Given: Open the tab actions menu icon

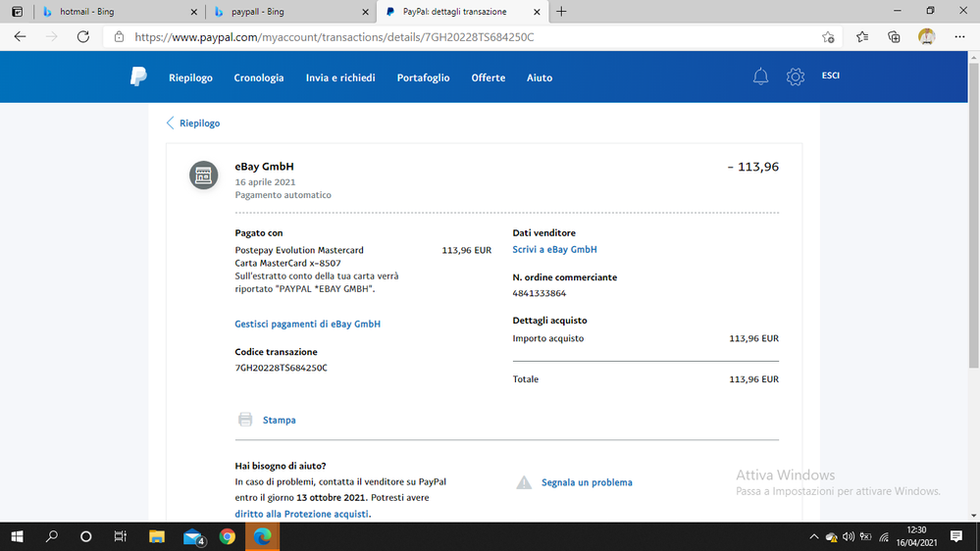Looking at the screenshot, I should click(x=17, y=11).
